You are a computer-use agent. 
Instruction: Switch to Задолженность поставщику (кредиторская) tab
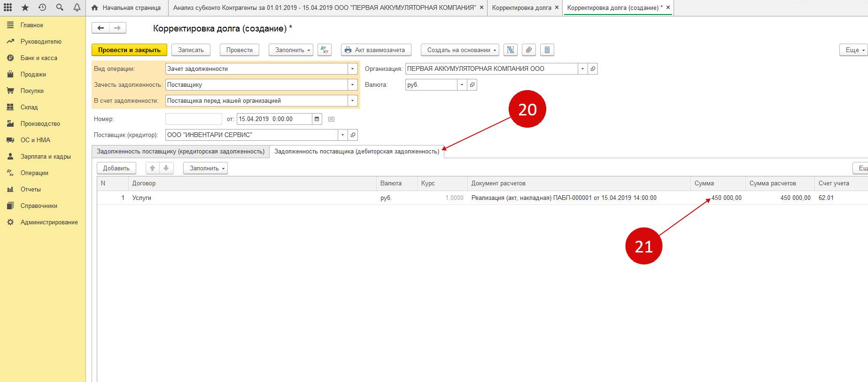[180, 152]
